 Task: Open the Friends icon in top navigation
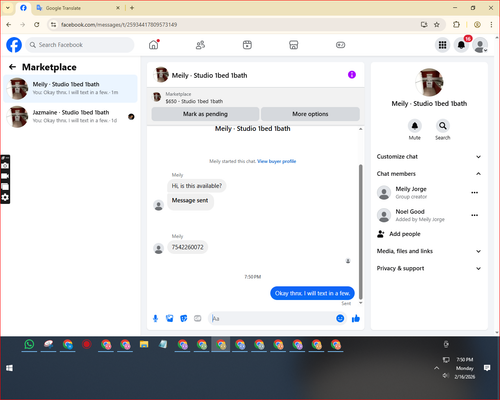click(200, 45)
